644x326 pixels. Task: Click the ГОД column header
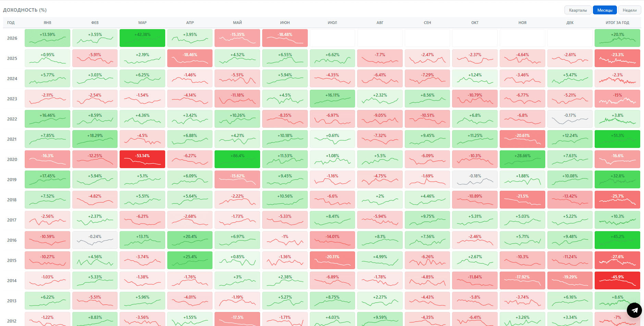click(11, 23)
